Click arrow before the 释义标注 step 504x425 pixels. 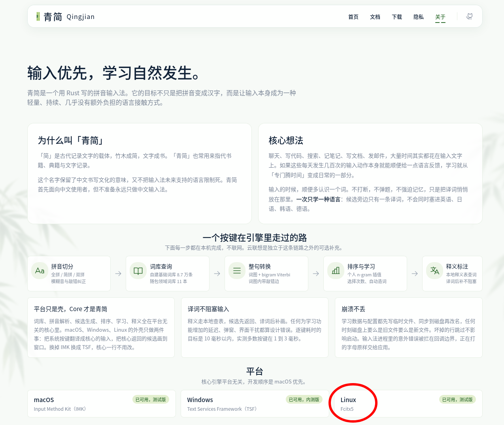tap(415, 274)
